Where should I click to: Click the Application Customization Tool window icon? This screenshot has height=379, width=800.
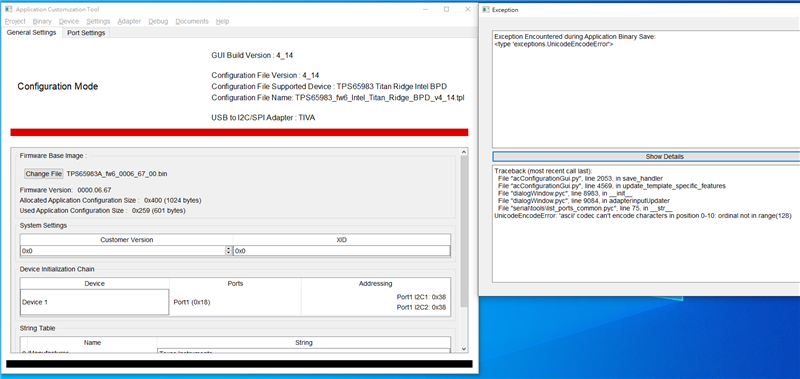[8, 9]
